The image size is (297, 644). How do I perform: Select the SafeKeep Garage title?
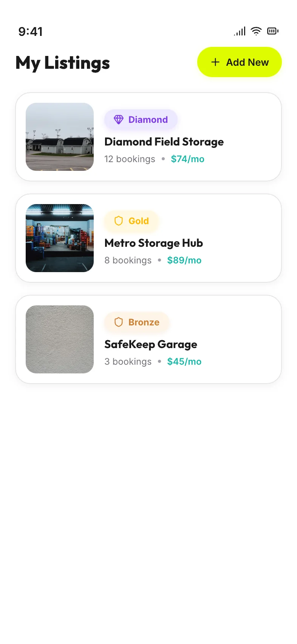151,344
